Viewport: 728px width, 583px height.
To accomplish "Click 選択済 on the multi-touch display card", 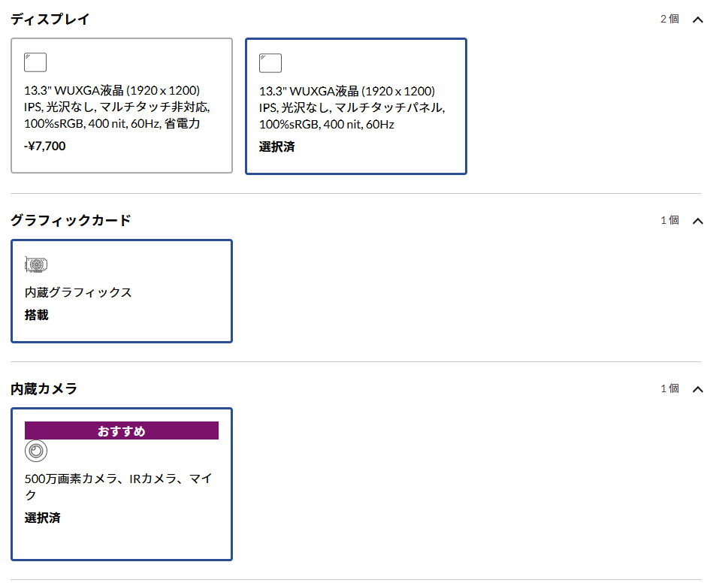I will tap(276, 147).
